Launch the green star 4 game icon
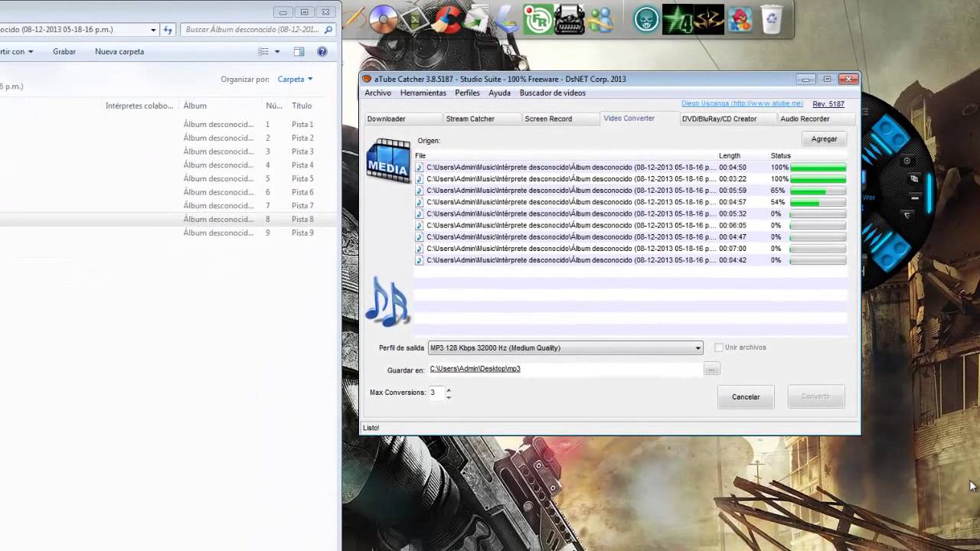 pyautogui.click(x=677, y=19)
